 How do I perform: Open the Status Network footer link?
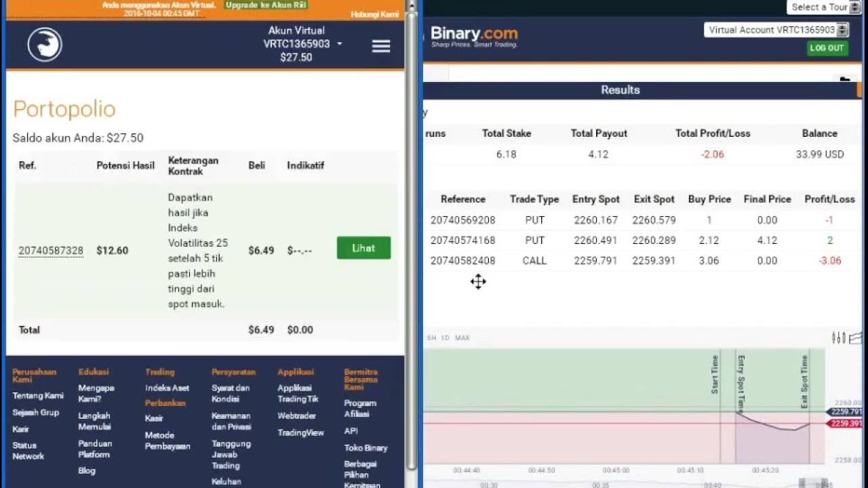pos(28,451)
